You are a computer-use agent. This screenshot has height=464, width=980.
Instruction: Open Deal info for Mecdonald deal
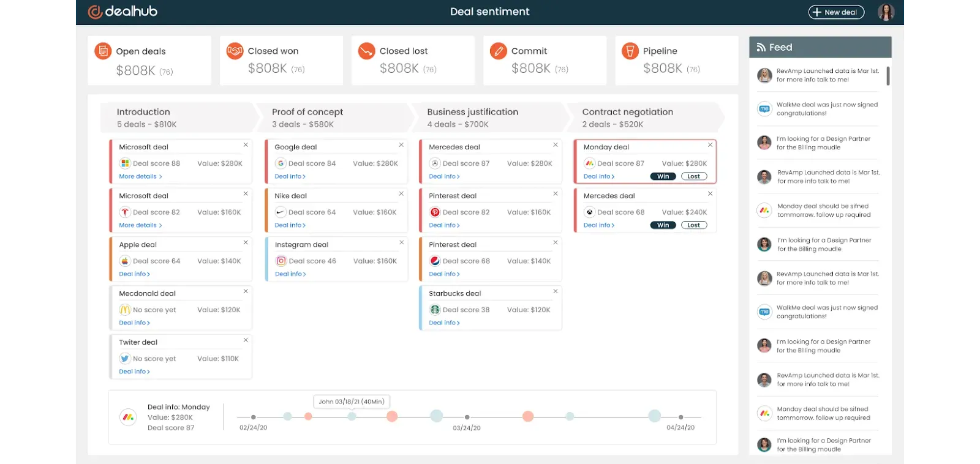click(x=134, y=323)
